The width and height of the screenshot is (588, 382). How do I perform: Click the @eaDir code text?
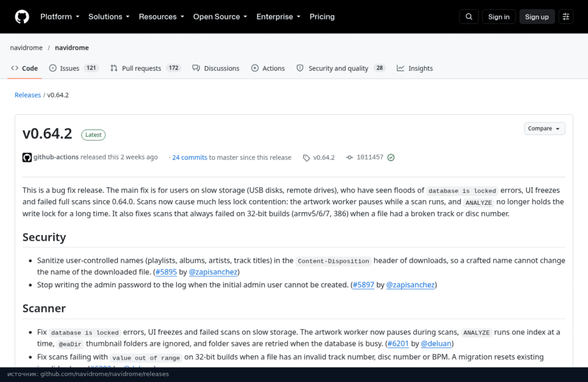70,344
